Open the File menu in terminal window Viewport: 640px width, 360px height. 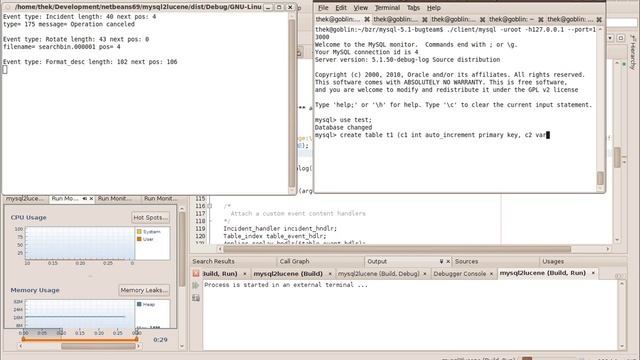(323, 8)
